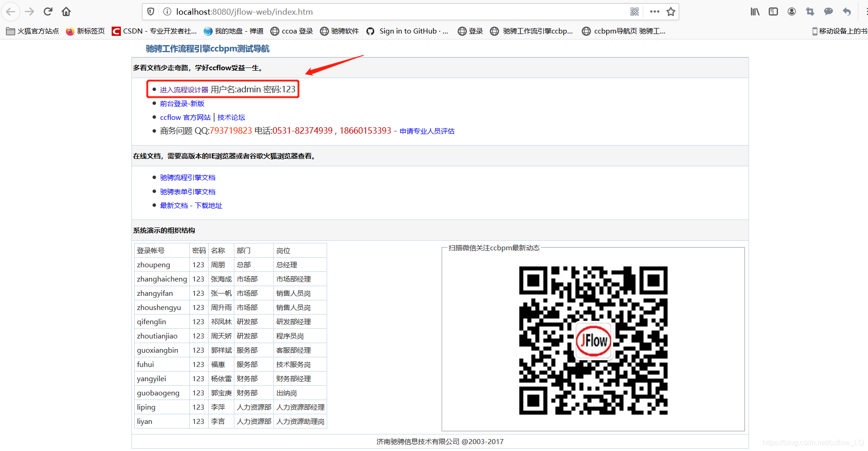Viewport: 868px width, 451px height.
Task: Open the 新标签页 bookmark
Action: coord(85,31)
